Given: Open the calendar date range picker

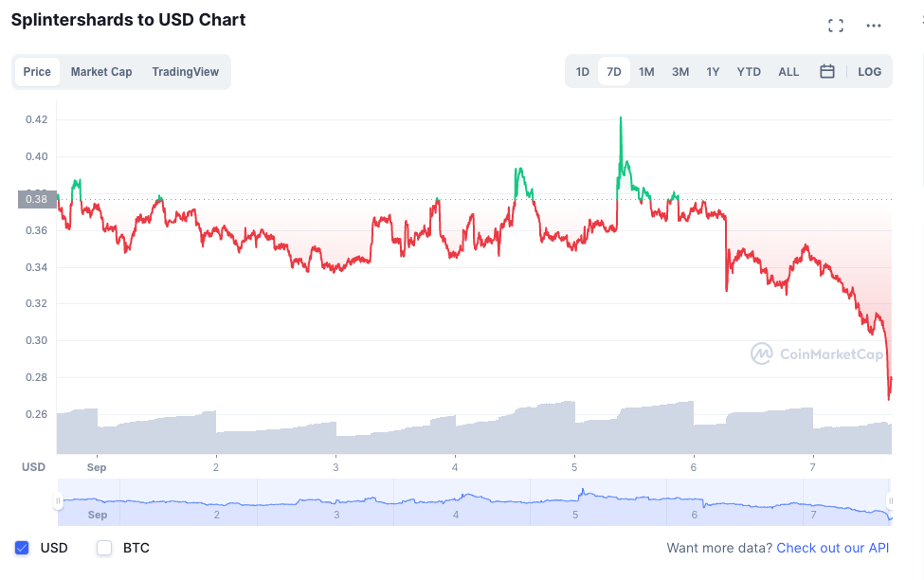Looking at the screenshot, I should coord(827,72).
